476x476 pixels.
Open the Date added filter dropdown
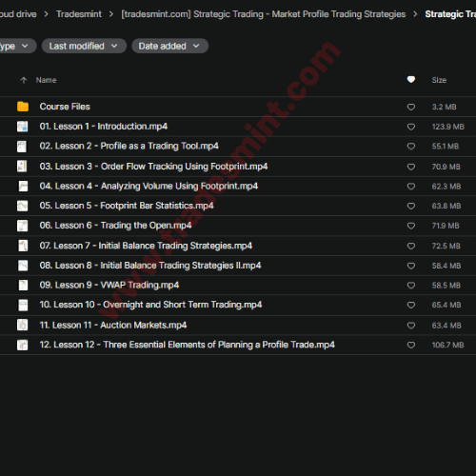[169, 46]
